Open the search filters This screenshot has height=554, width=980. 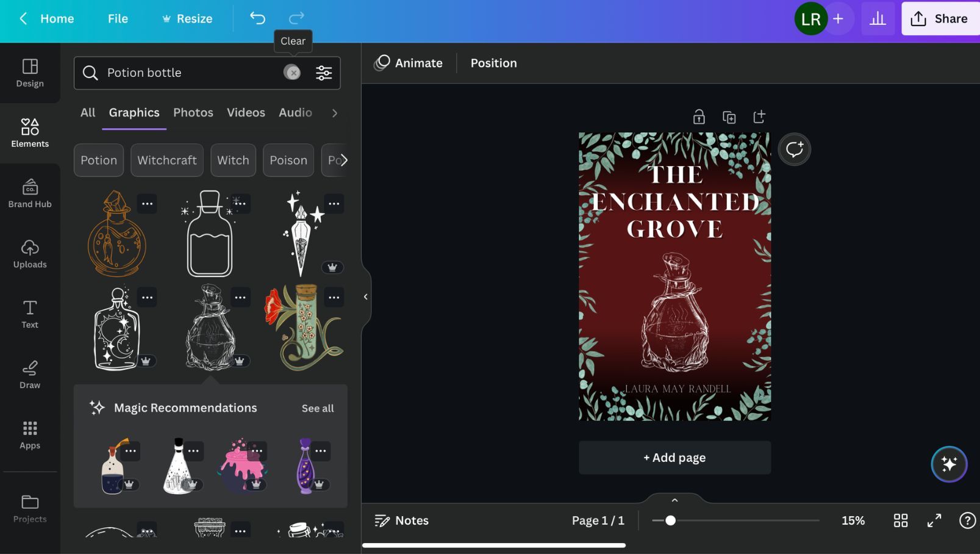pos(324,73)
